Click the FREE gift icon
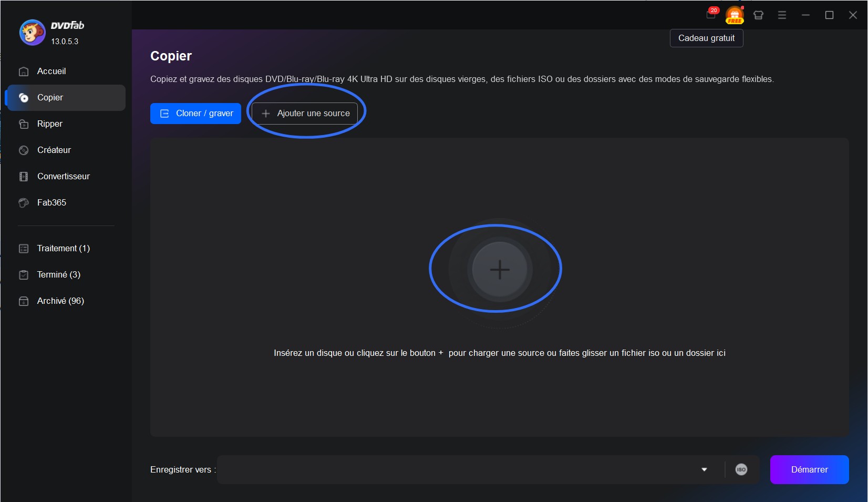The height and width of the screenshot is (502, 868). pos(734,15)
